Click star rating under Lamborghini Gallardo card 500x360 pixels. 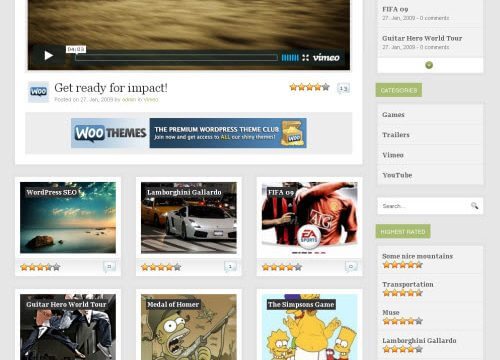pos(161,267)
